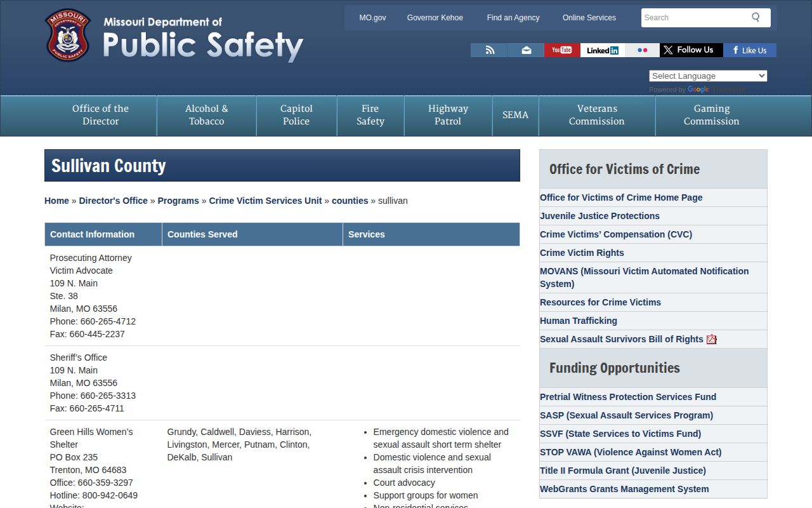
Task: Open the MOVANS notification system link
Action: click(x=644, y=277)
